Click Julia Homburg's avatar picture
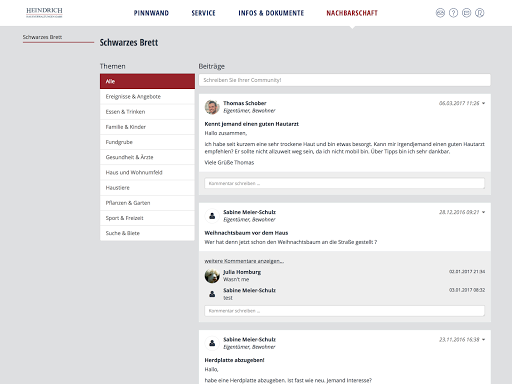 (212, 276)
